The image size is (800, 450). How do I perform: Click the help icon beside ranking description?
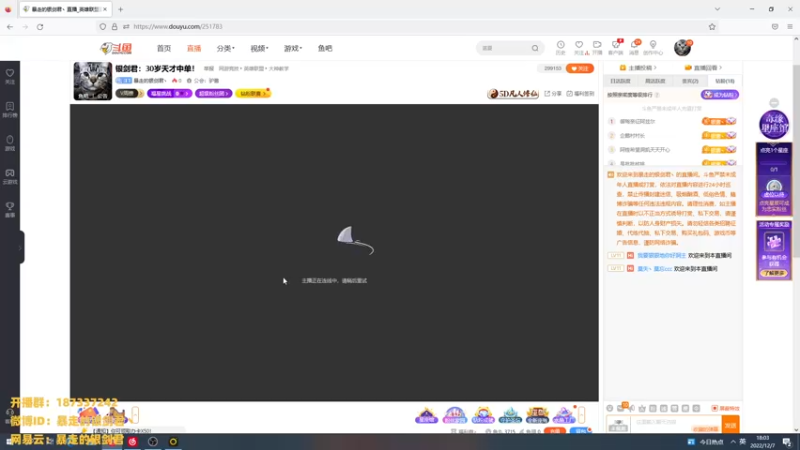(x=657, y=95)
